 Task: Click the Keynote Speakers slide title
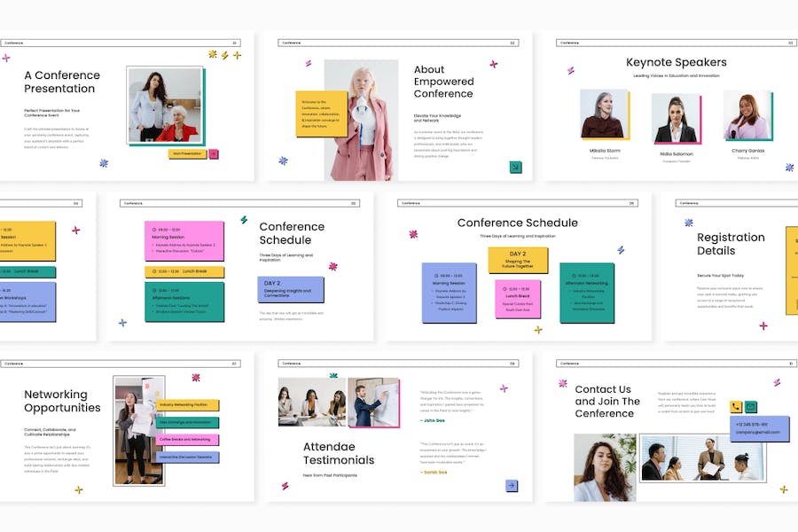[676, 62]
